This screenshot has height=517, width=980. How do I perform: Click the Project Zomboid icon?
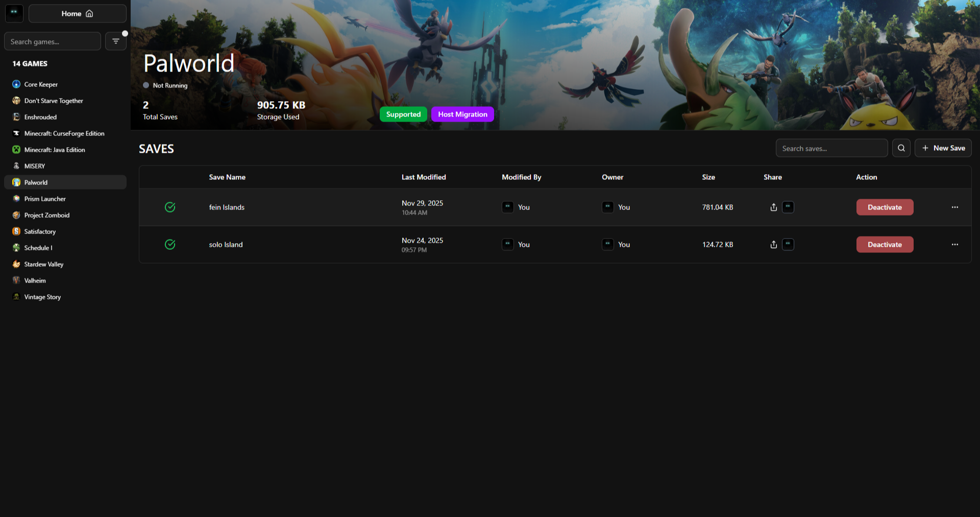click(16, 215)
